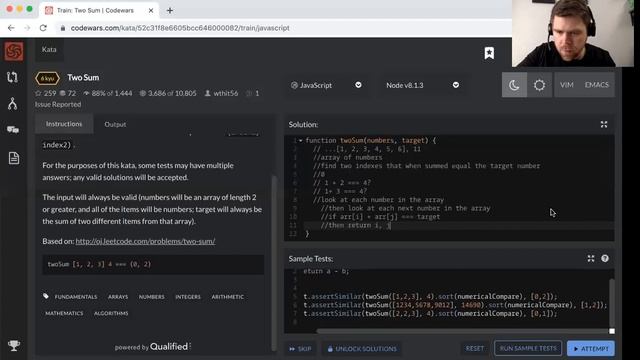Image resolution: width=640 pixels, height=360 pixels.
Task: Open the Kumite fork icon in sidebar
Action: 13,104
